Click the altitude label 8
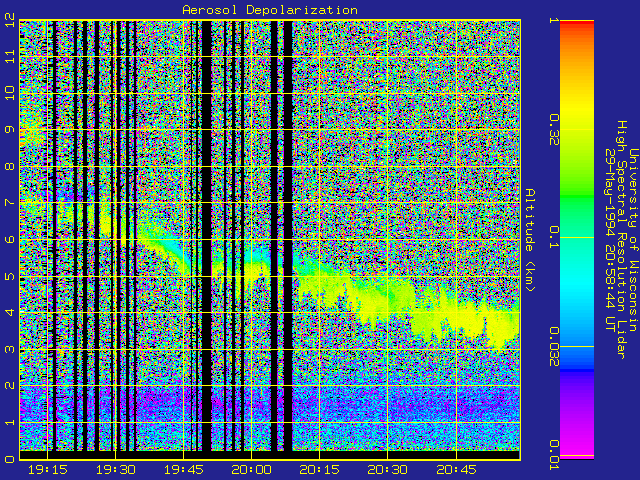The height and width of the screenshot is (480, 640). click(10, 166)
